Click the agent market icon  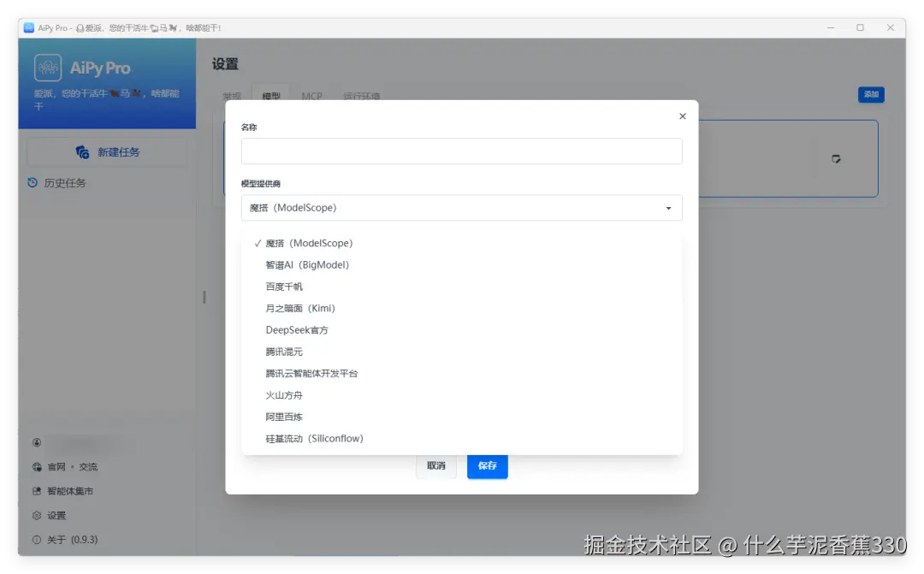37,491
